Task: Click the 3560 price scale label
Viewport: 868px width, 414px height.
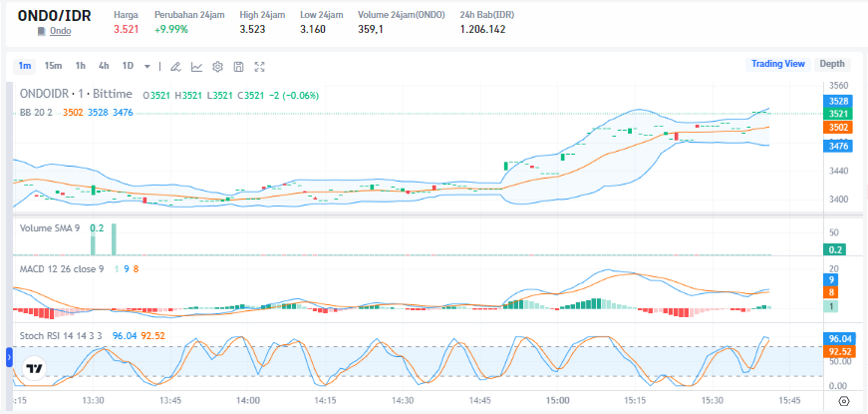Action: (x=838, y=86)
